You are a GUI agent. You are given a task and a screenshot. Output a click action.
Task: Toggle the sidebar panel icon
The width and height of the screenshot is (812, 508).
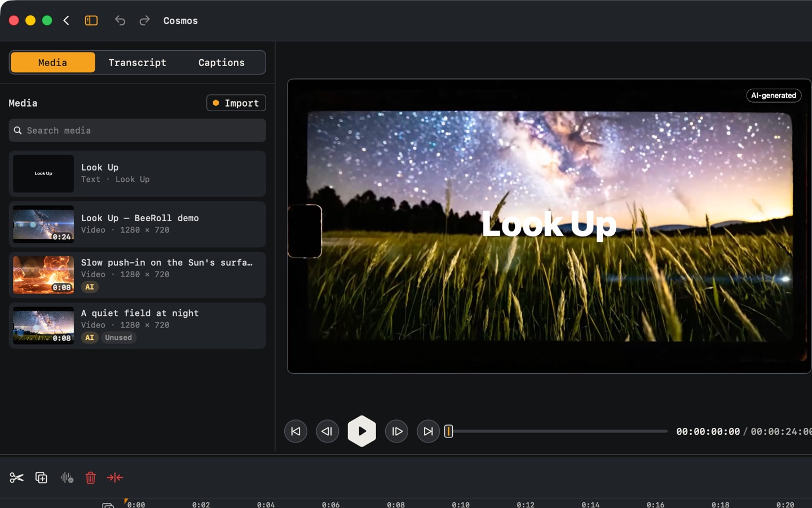pos(91,21)
